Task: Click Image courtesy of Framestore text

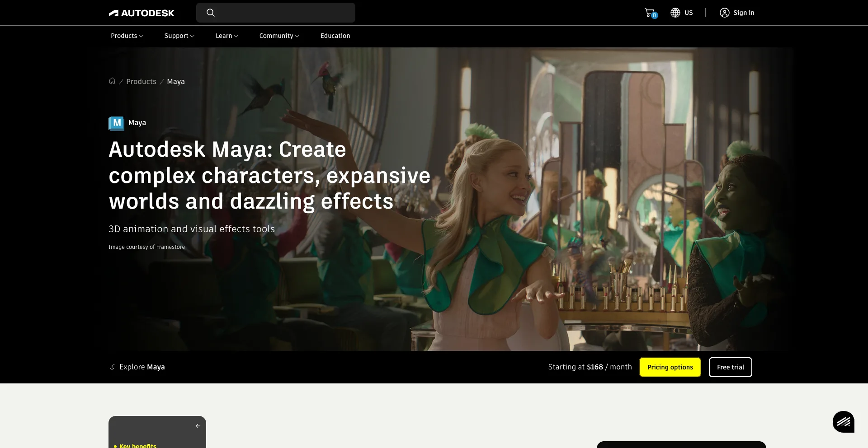Action: 146,247
